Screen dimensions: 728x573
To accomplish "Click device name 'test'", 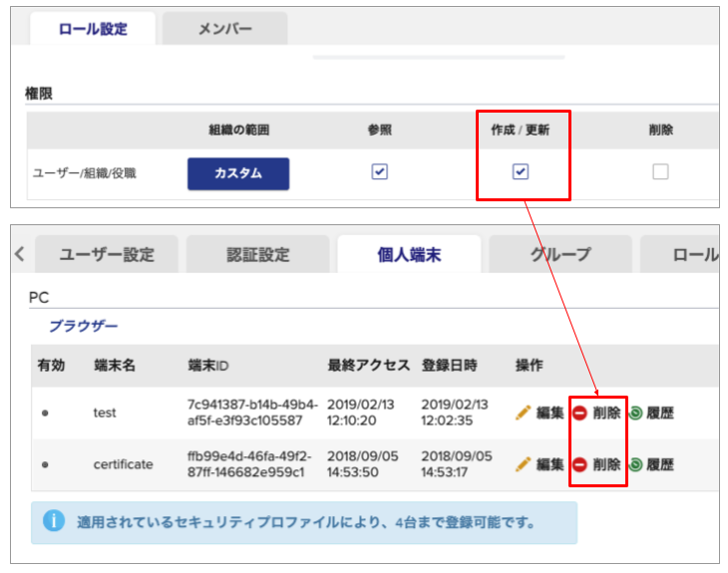I will [105, 413].
